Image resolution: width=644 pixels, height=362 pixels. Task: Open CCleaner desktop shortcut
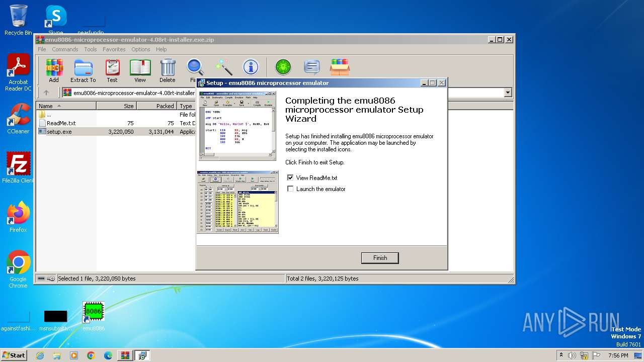[x=18, y=119]
